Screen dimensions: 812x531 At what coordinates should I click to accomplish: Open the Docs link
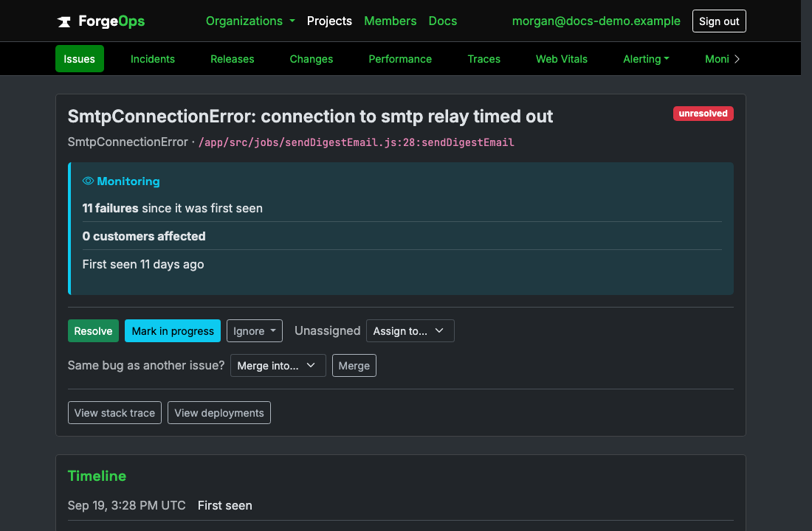[443, 21]
